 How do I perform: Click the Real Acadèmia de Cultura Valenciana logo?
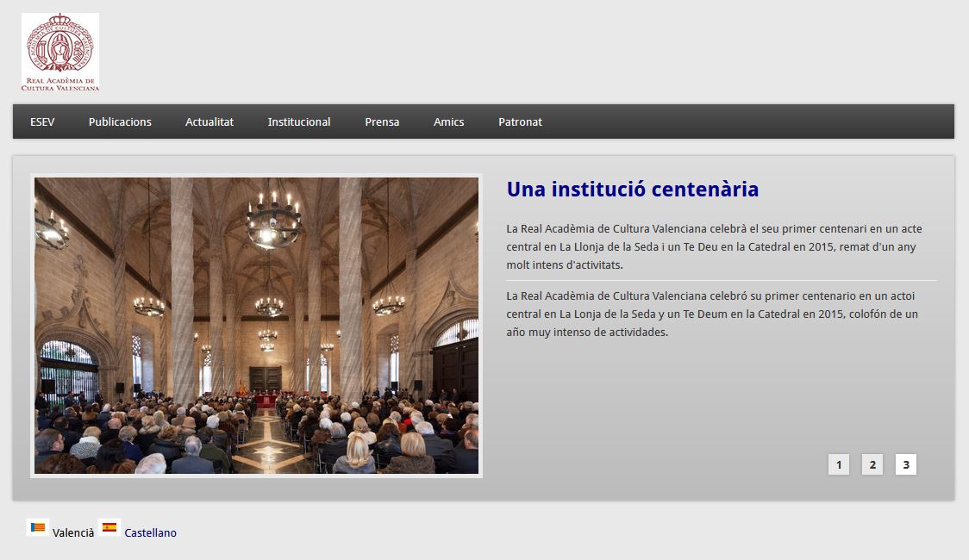pyautogui.click(x=59, y=53)
